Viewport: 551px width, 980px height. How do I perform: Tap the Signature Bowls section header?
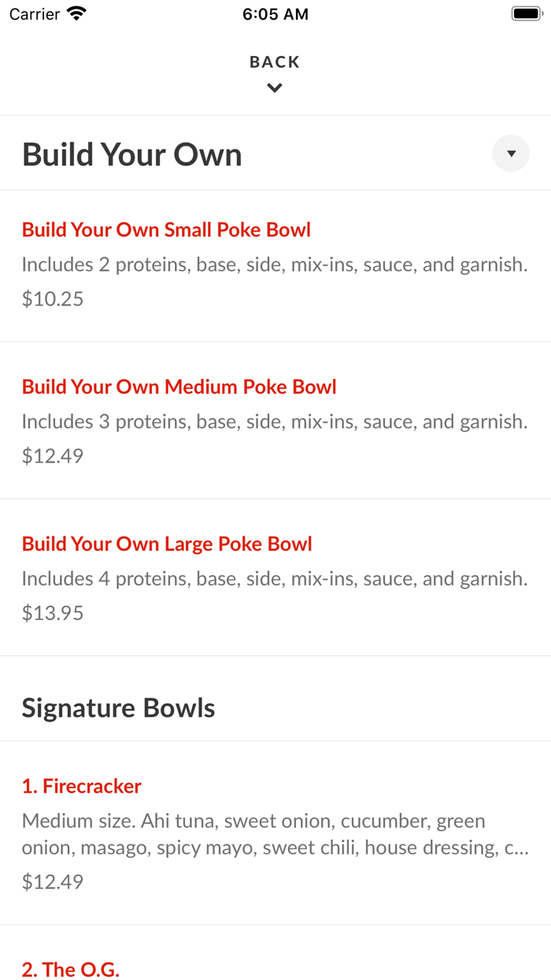pyautogui.click(x=118, y=707)
